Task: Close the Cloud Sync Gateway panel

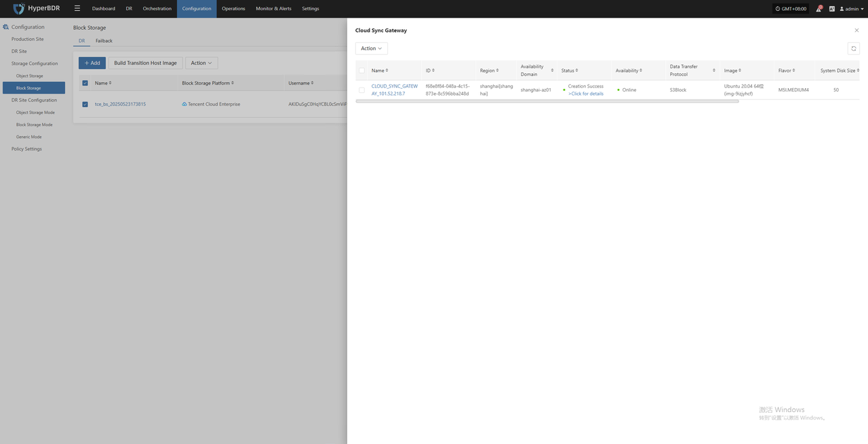Action: 856,31
